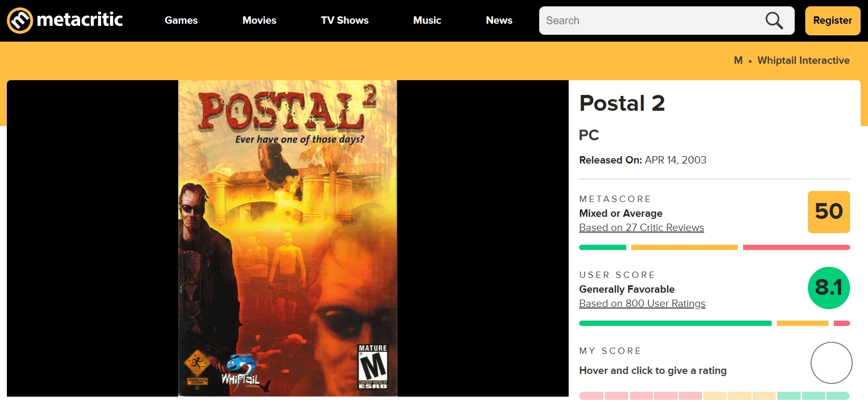Go to the TV Shows section
The width and height of the screenshot is (868, 404).
[345, 21]
